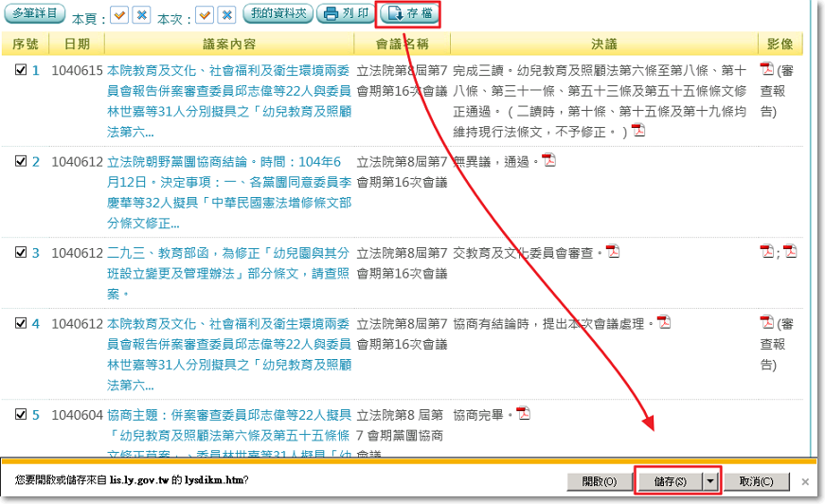
Task: Open 我的資料夾 my folder
Action: [x=278, y=14]
